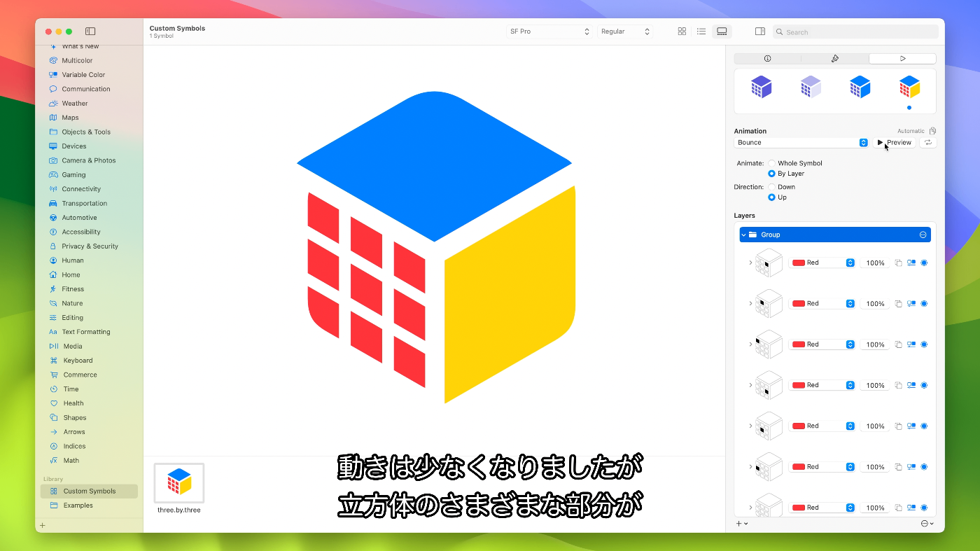
Task: Open the Weather category
Action: (x=74, y=104)
